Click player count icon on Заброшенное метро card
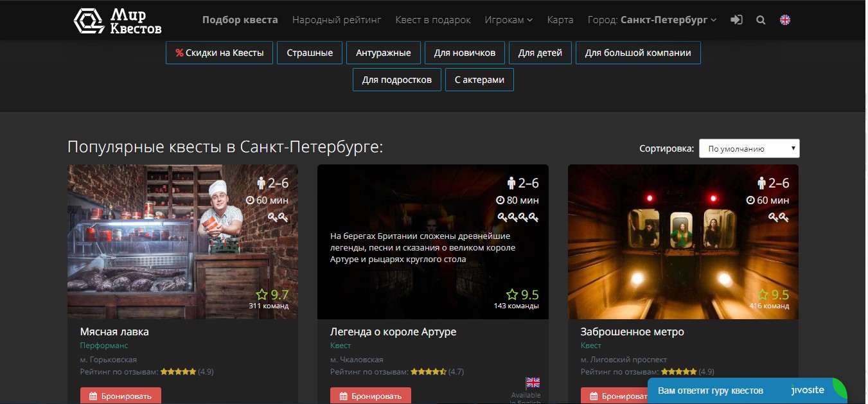868x404 pixels. coord(762,183)
